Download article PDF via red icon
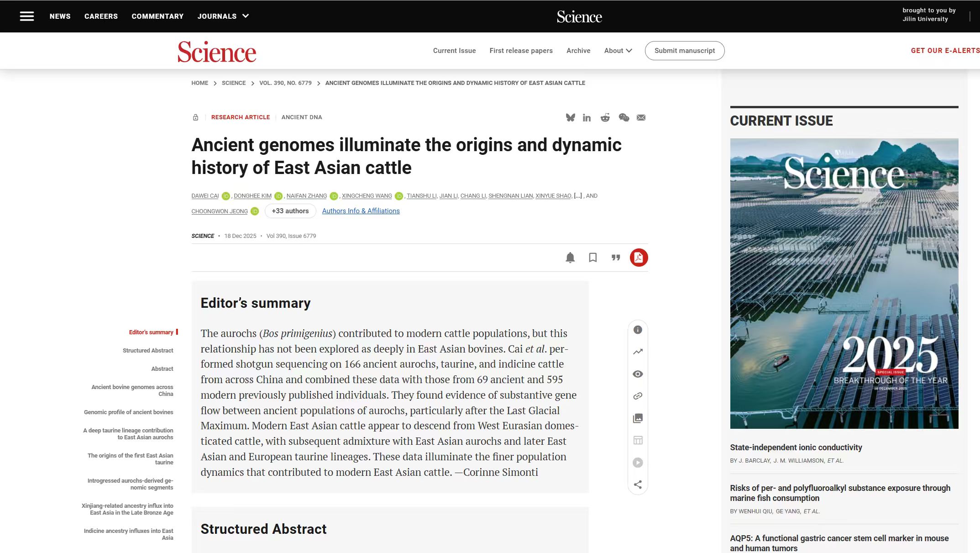The width and height of the screenshot is (980, 553). click(639, 258)
